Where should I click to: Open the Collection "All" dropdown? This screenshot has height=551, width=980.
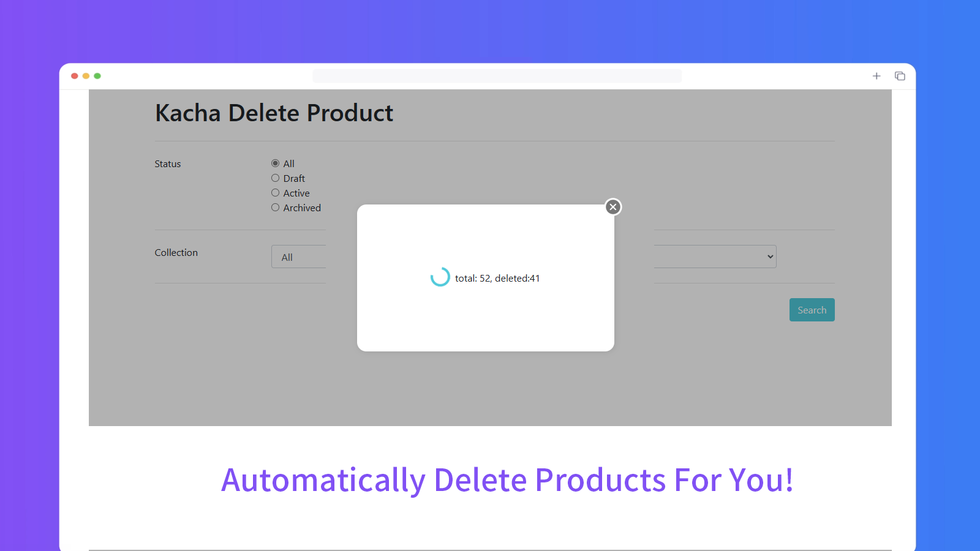[298, 257]
